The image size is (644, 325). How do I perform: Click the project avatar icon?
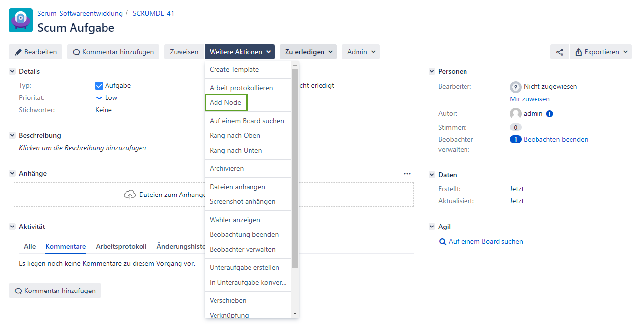[21, 20]
